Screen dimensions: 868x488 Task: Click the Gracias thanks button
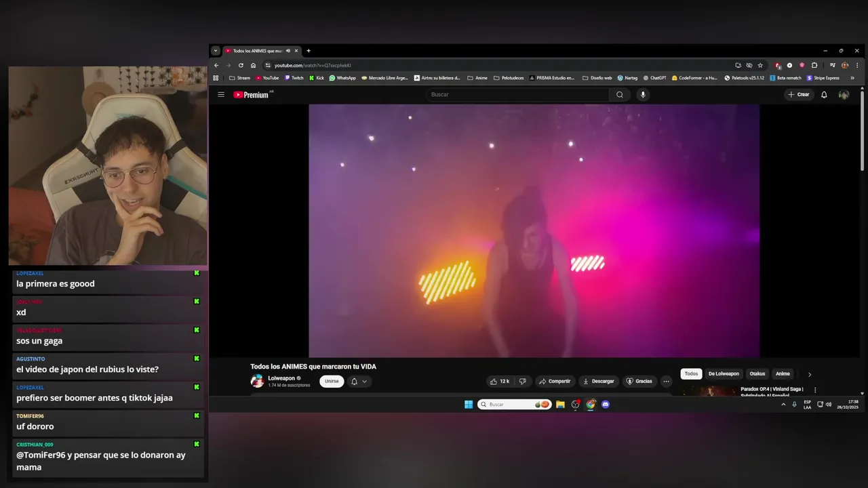639,381
